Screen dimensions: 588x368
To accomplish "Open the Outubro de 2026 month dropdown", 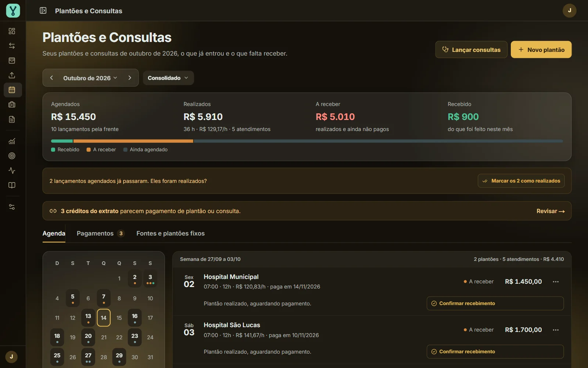I will coord(90,78).
